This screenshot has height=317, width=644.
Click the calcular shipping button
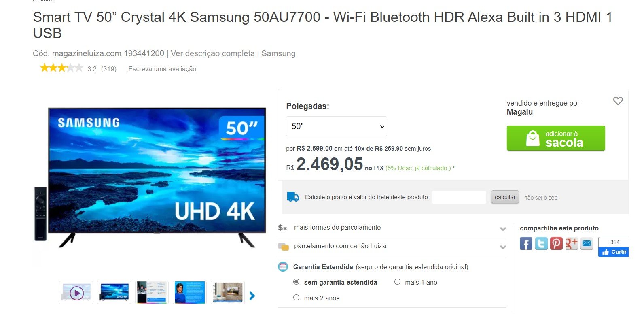pos(505,197)
